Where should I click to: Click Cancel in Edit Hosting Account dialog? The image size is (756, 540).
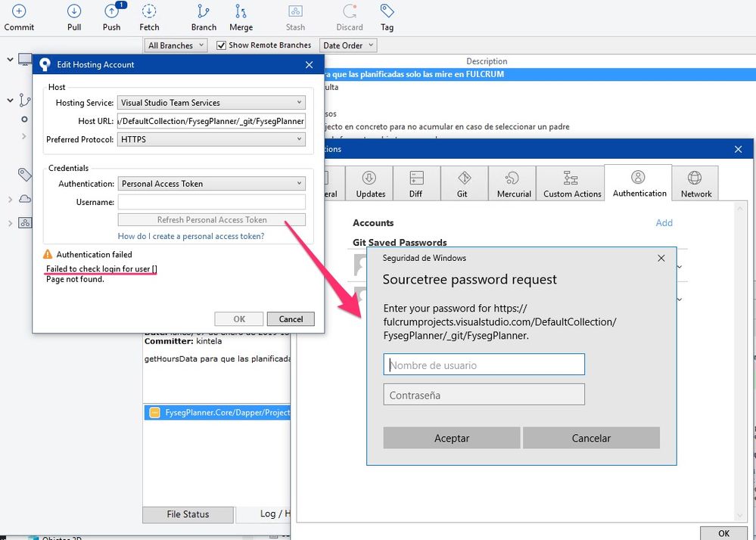pos(291,319)
